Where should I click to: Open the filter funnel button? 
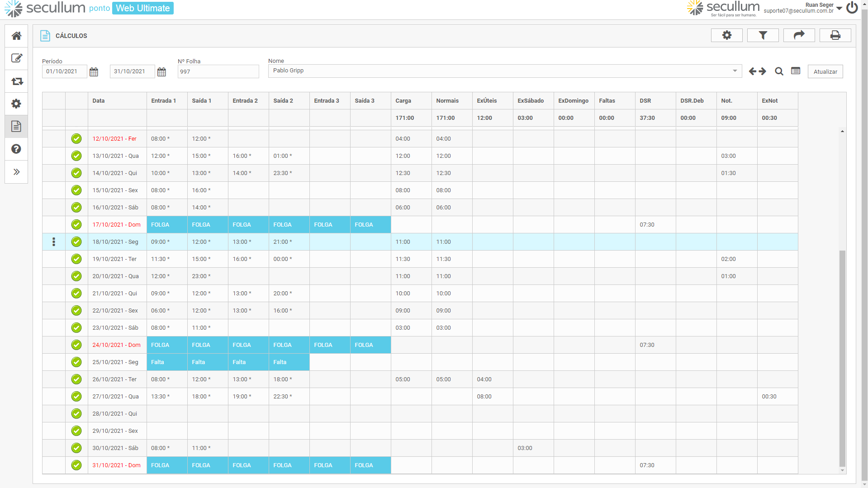[763, 35]
